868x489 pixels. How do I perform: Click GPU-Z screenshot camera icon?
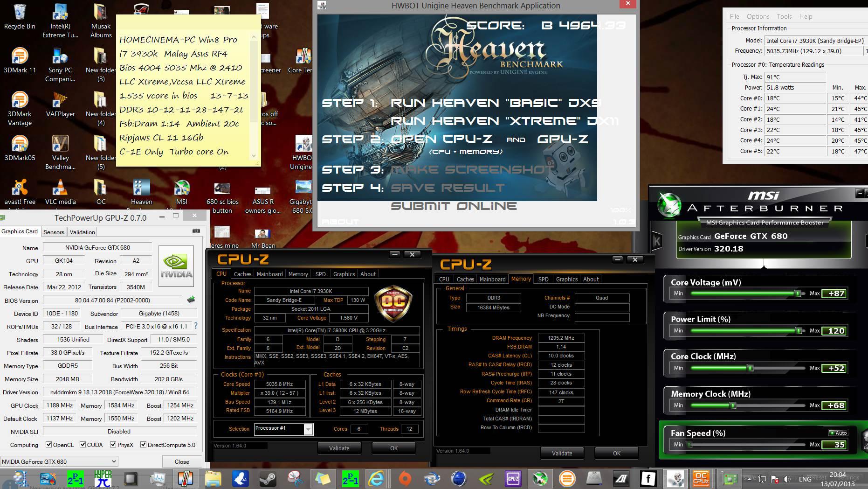[x=196, y=231]
